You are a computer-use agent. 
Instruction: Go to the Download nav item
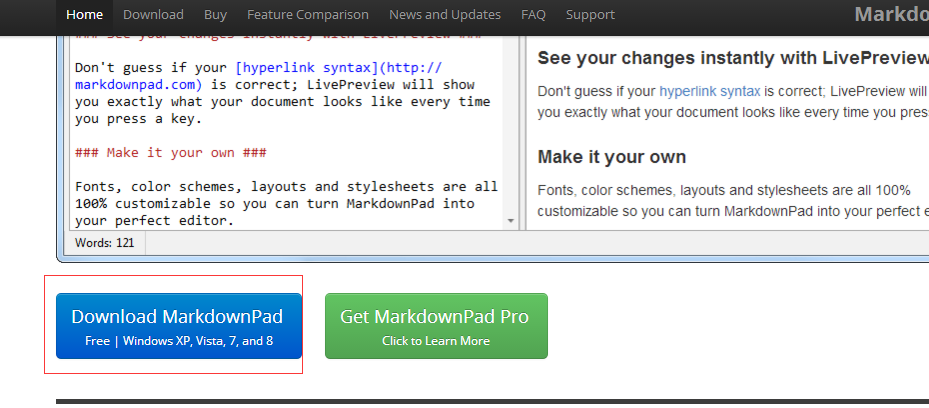[153, 15]
